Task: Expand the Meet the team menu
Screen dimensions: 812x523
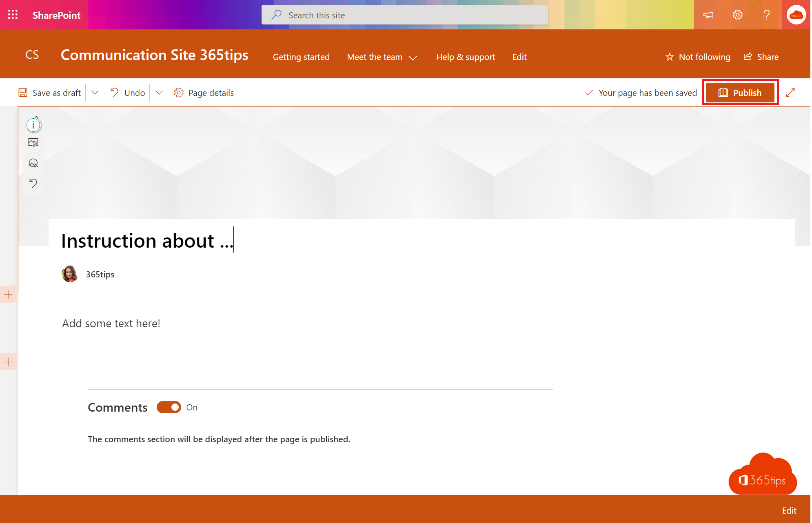Action: 415,58
